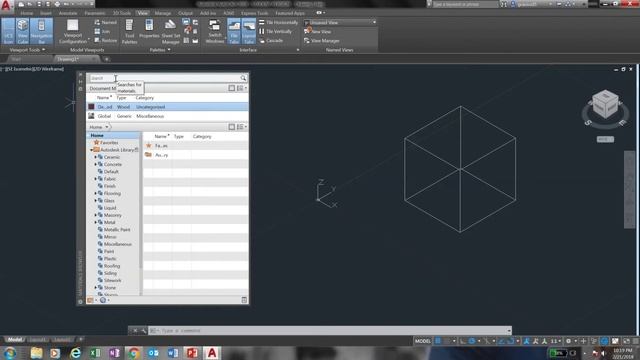Image resolution: width=640 pixels, height=360 pixels.
Task: Click the Global material swatch
Action: click(91, 116)
